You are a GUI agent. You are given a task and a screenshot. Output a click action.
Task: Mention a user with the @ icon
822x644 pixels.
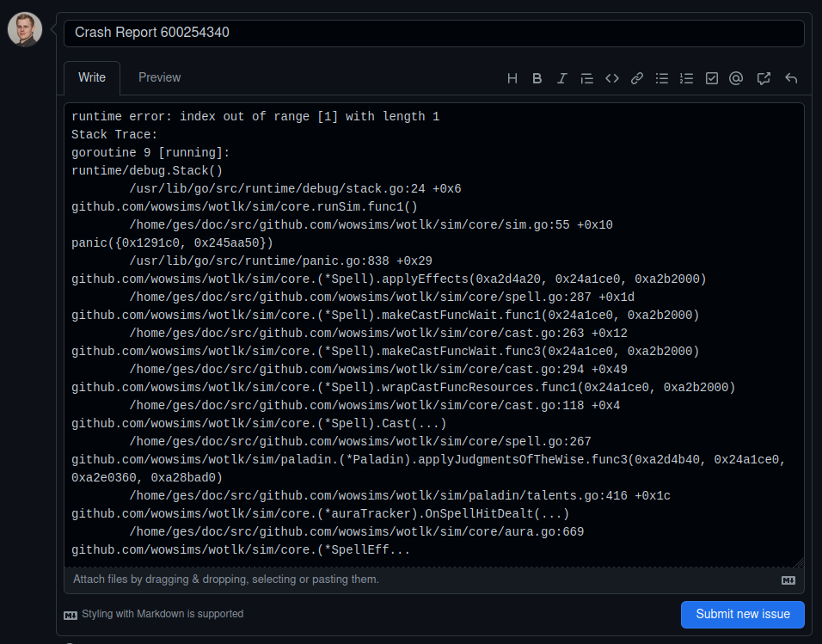point(736,77)
